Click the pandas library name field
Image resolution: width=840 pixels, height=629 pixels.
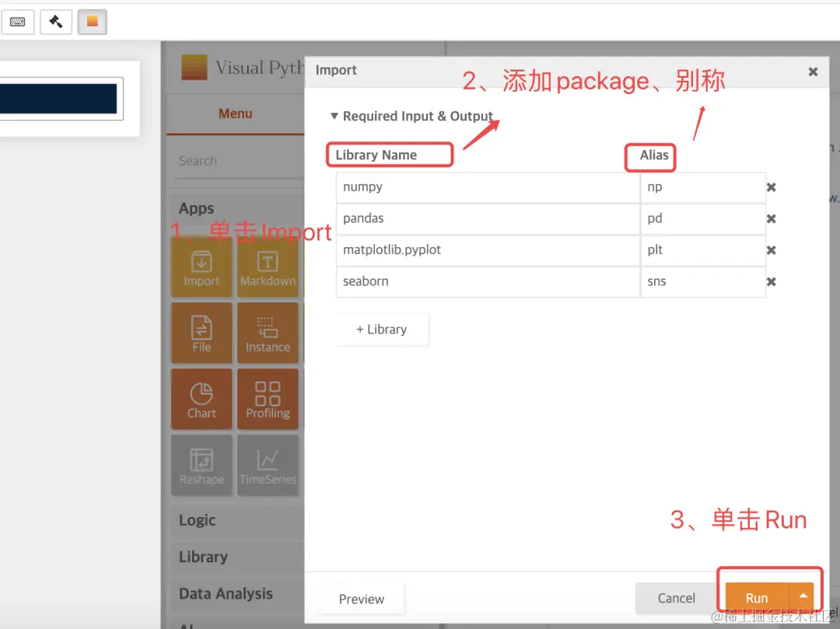tap(488, 219)
